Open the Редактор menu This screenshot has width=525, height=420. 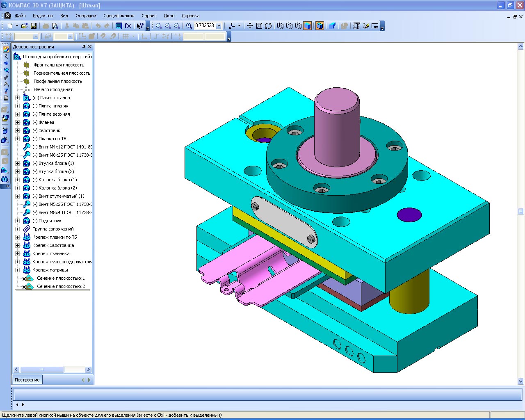[43, 16]
